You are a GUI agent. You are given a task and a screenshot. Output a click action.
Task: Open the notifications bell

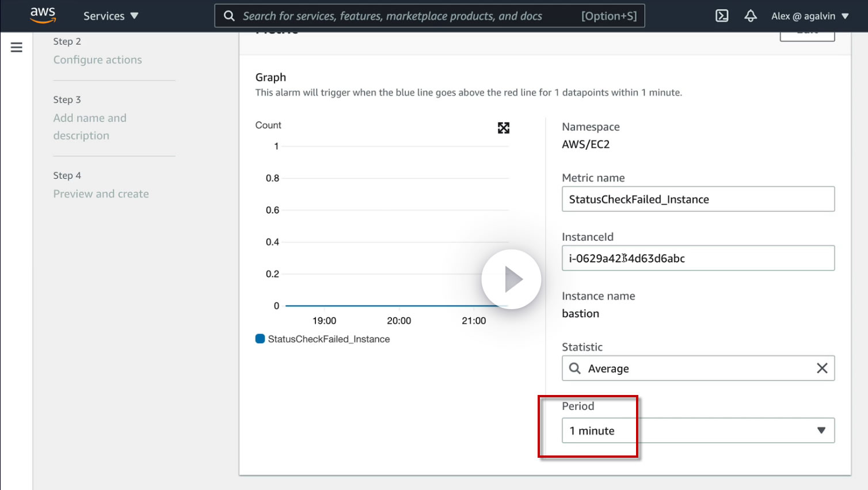[x=751, y=16]
